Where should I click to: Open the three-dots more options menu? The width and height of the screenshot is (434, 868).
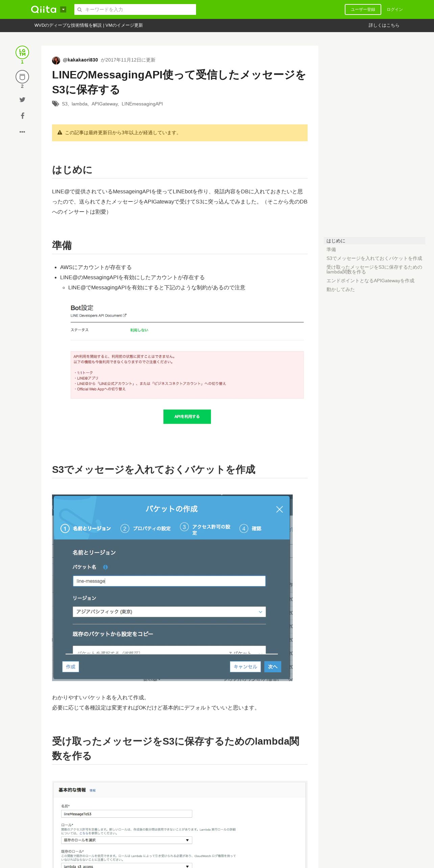click(x=22, y=132)
